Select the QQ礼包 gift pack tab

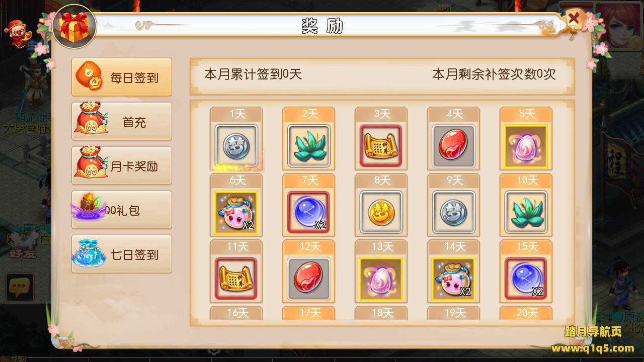122,210
